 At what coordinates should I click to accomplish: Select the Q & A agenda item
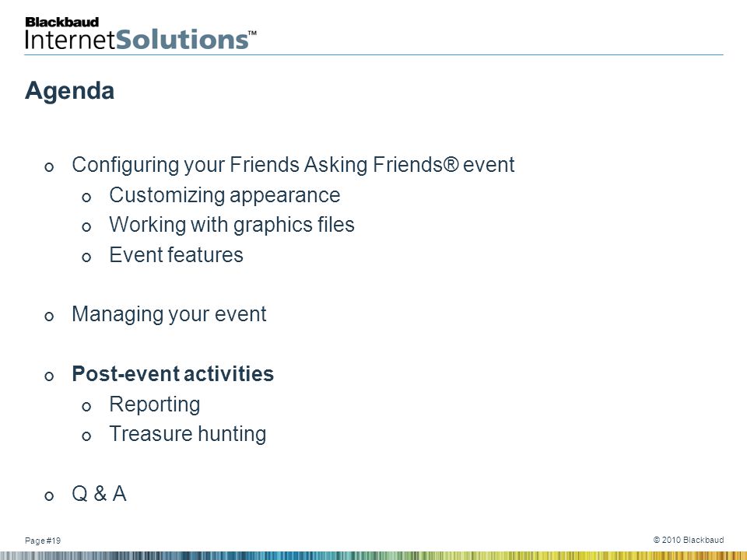[x=99, y=494]
